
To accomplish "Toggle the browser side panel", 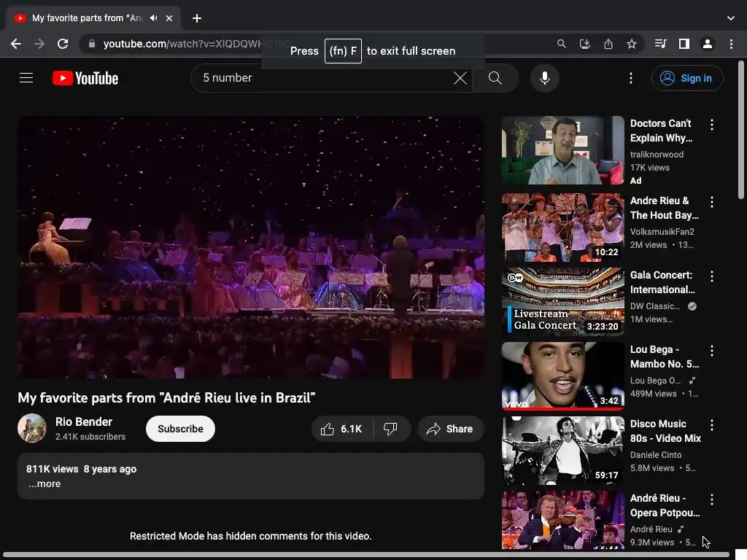I will (684, 44).
